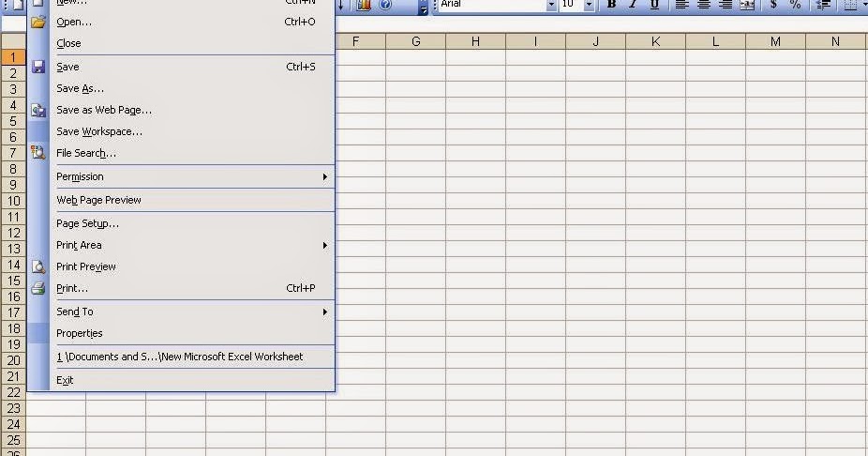Click cell H5 in the worksheet
868x456 pixels.
point(475,121)
